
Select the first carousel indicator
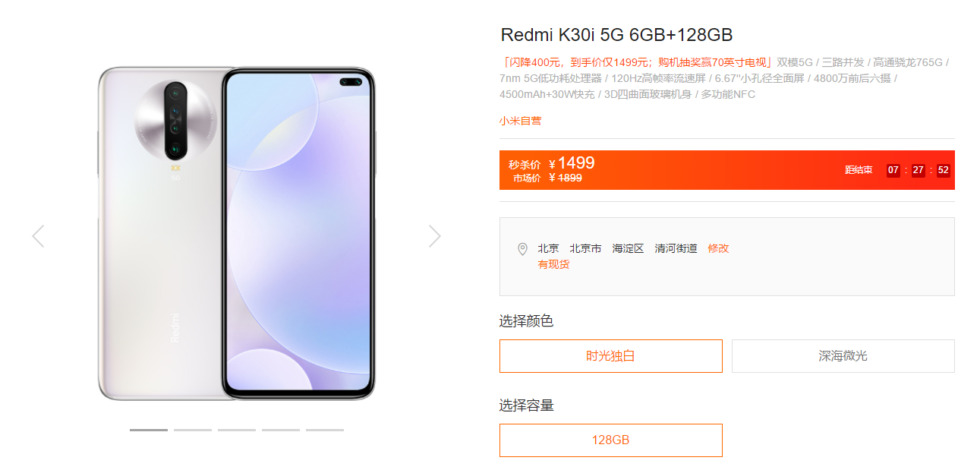click(149, 430)
